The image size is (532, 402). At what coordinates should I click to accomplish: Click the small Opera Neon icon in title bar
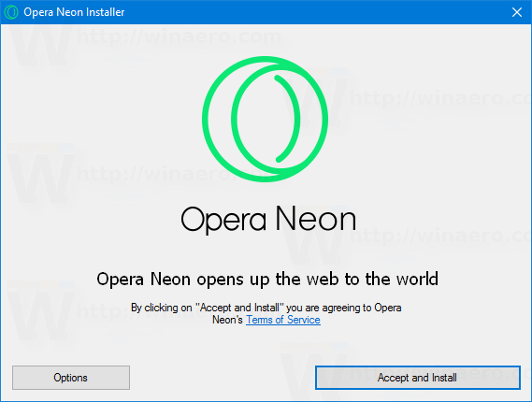(x=11, y=12)
